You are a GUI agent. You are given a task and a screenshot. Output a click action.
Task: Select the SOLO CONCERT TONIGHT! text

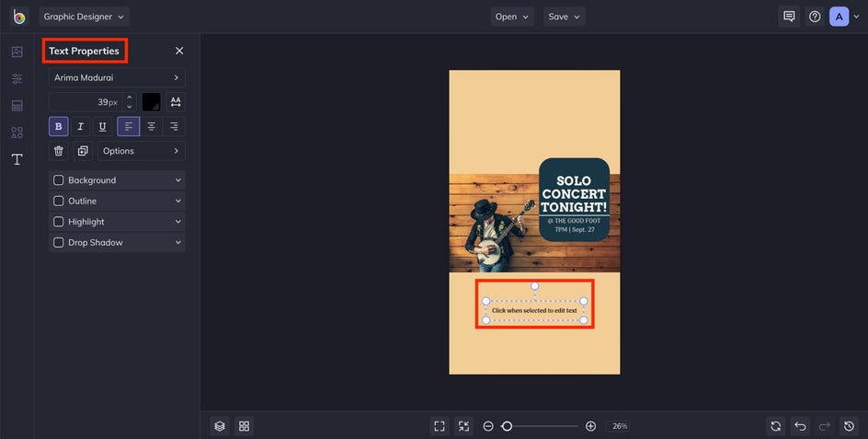pos(574,194)
